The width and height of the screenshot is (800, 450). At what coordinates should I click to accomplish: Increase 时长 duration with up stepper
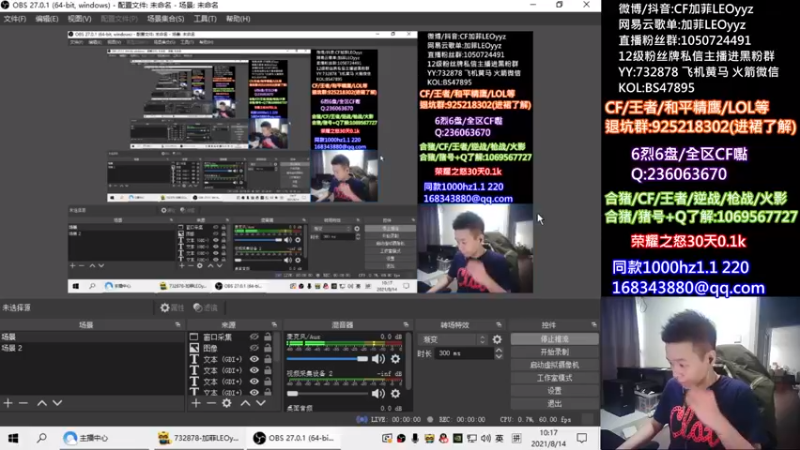pyautogui.click(x=498, y=350)
